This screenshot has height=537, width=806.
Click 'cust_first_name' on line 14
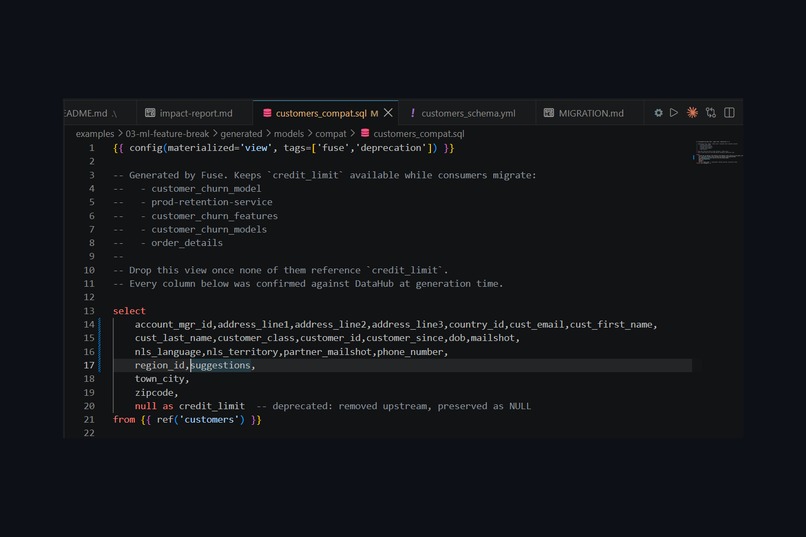(x=611, y=325)
